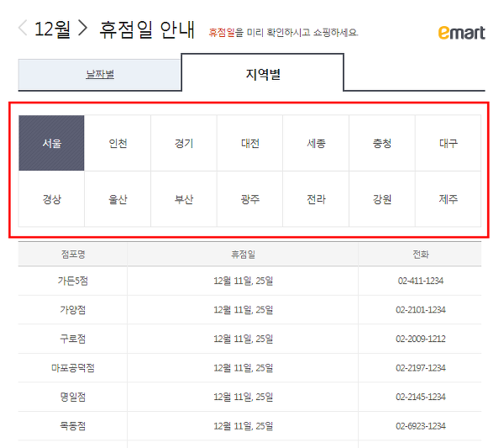
Task: Choose the 세종 region
Action: [x=316, y=143]
